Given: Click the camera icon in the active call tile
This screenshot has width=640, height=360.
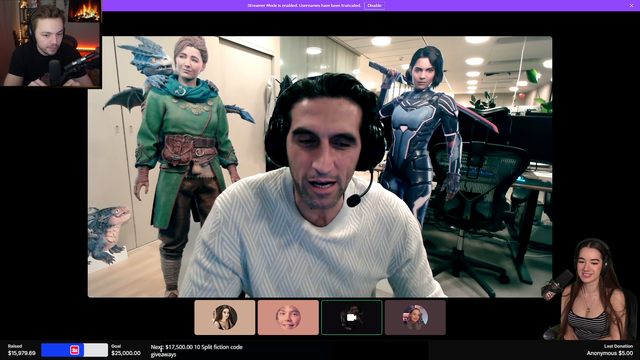Looking at the screenshot, I should pos(351,317).
